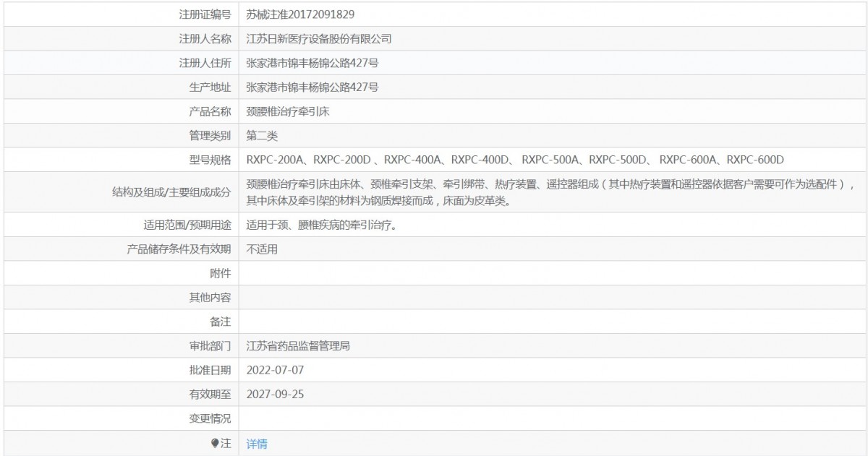868x456 pixels.
Task: Select registration number 苏械注准20172091829
Action: 300,14
